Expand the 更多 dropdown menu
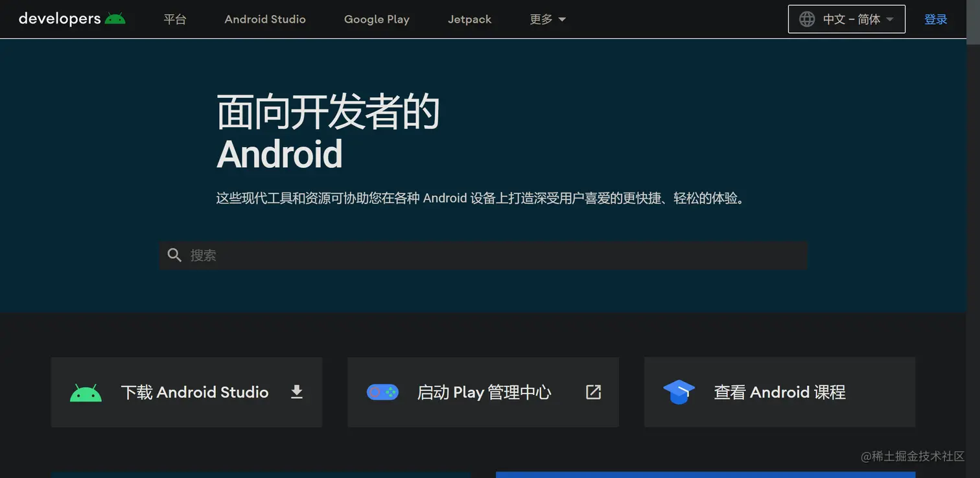980x478 pixels. click(x=548, y=19)
